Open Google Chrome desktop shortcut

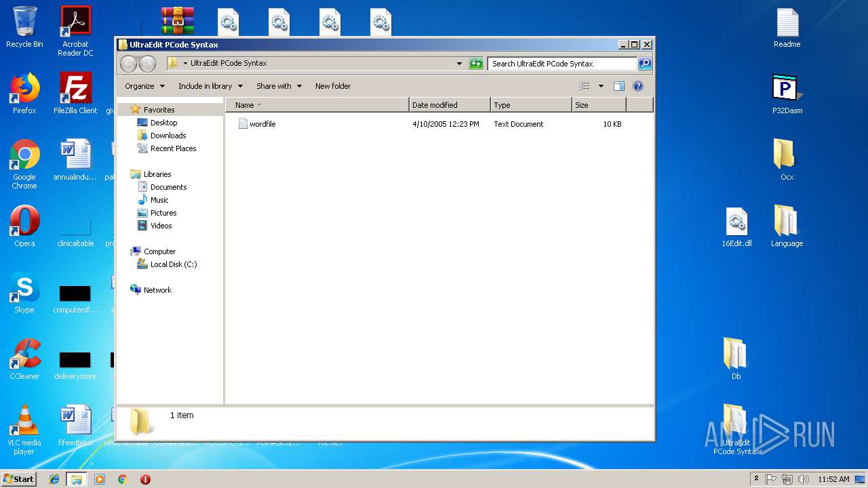click(24, 164)
